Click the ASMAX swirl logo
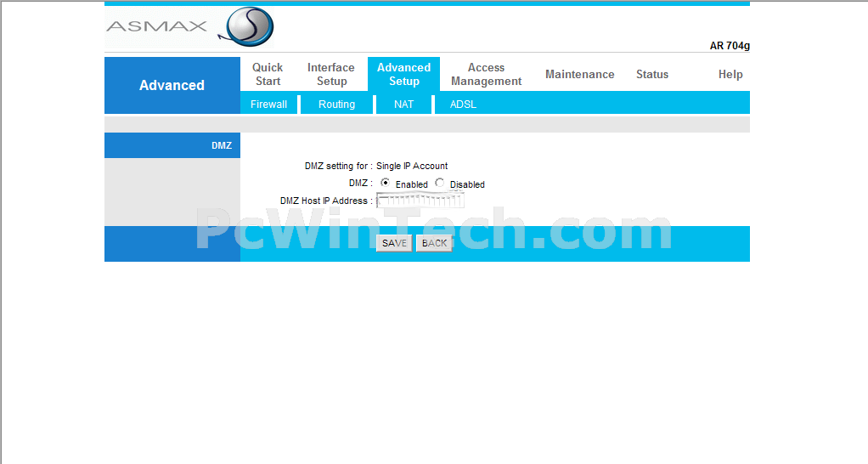The image size is (868, 464). point(247,26)
